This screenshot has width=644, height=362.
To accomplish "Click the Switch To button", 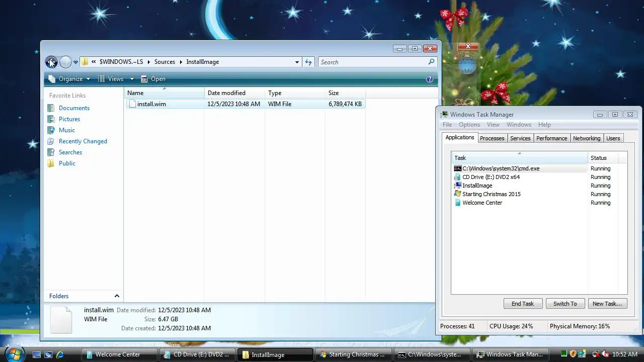I will [565, 304].
